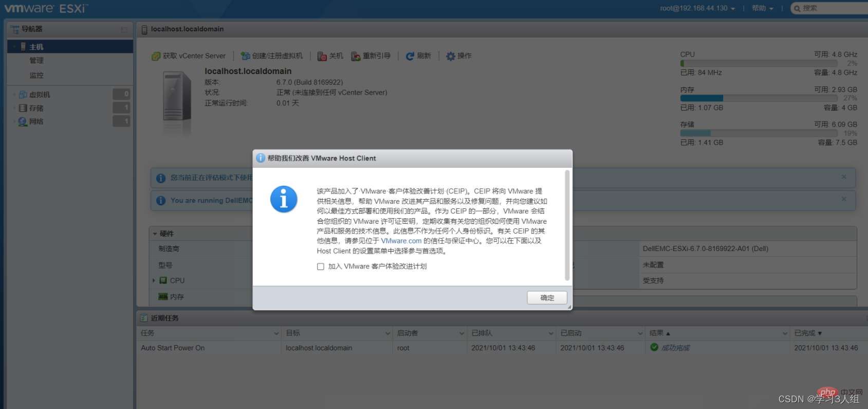The width and height of the screenshot is (868, 409).
Task: Expand the 虚拟机 tree node arrow
Action: (x=14, y=95)
